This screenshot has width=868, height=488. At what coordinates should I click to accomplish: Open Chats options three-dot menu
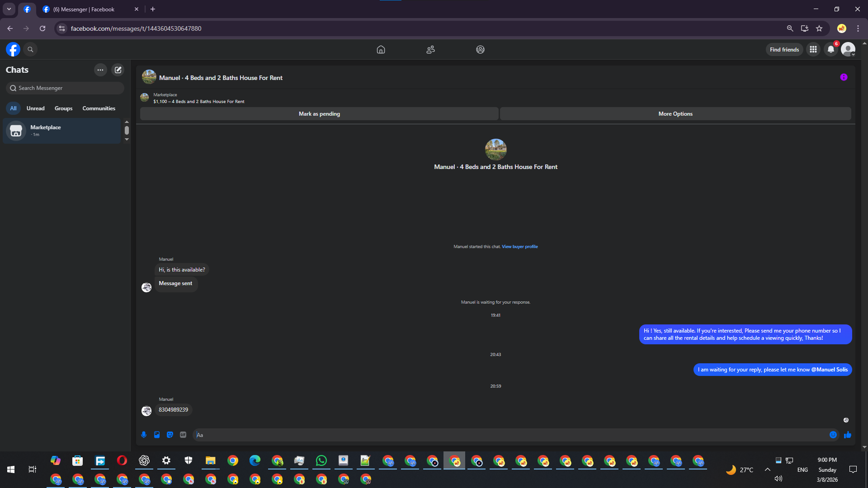(100, 70)
